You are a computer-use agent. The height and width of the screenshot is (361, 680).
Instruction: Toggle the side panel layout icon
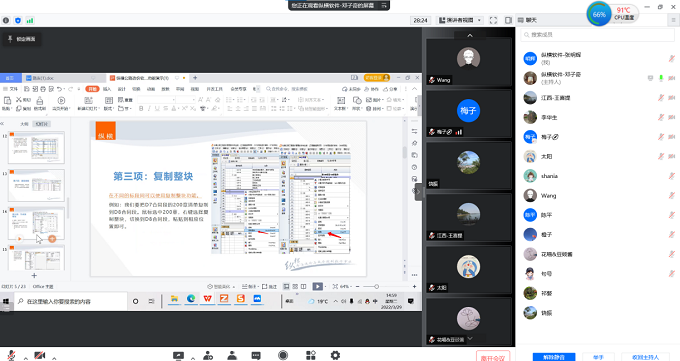click(x=508, y=20)
